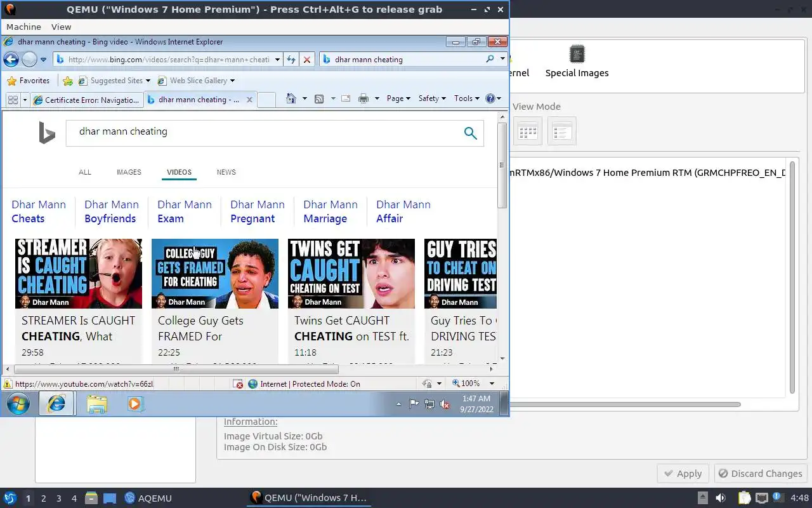This screenshot has height=508, width=812.
Task: Open recent pages dropdown beside Forward arrow
Action: click(44, 60)
